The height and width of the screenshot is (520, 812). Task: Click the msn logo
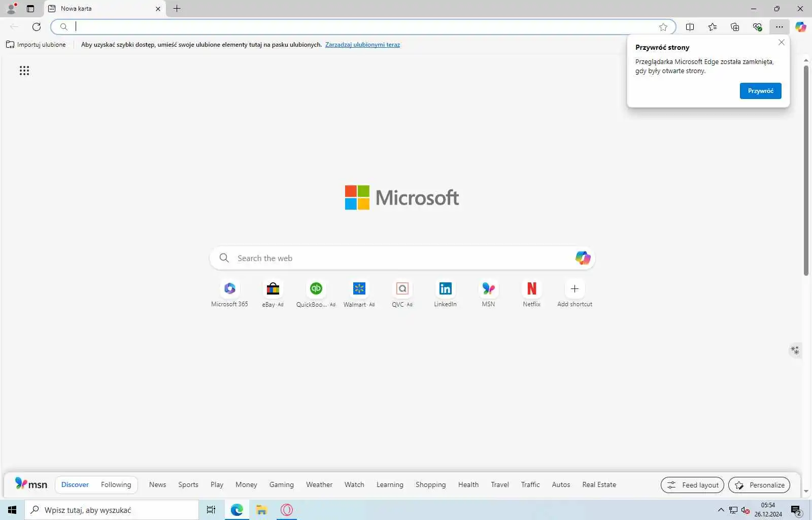pyautogui.click(x=31, y=484)
